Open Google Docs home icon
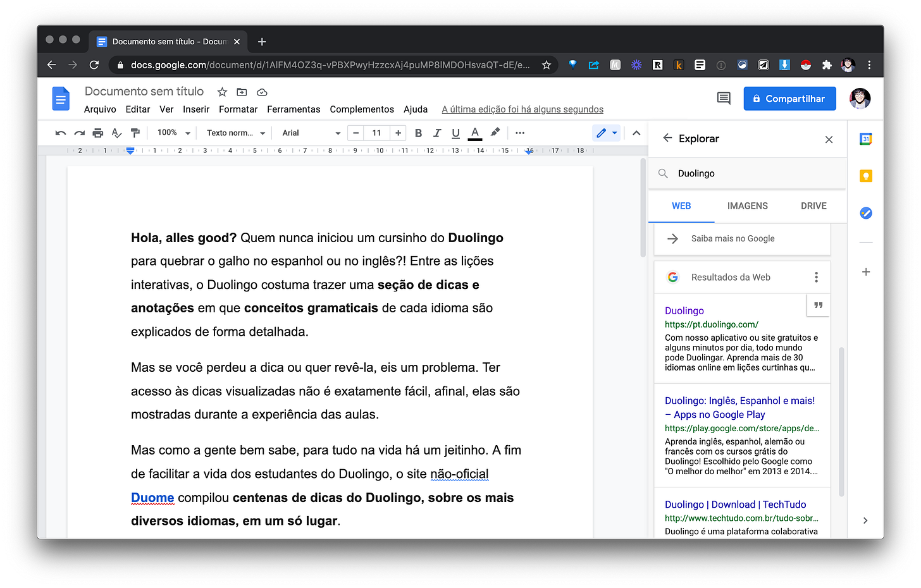921x588 pixels. (x=61, y=99)
